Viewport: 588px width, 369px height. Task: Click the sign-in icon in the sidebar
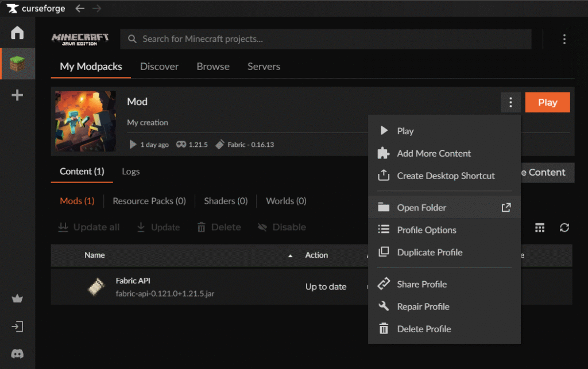[17, 327]
